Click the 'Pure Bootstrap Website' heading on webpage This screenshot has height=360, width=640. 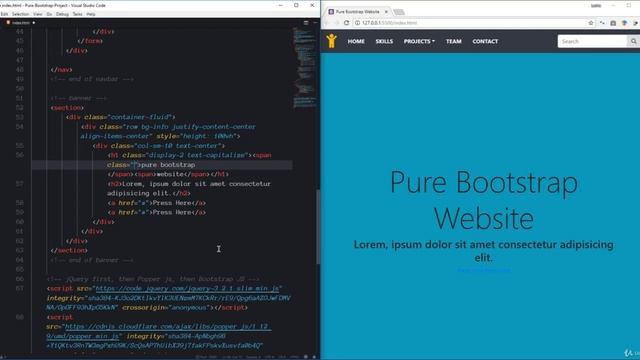click(x=484, y=200)
